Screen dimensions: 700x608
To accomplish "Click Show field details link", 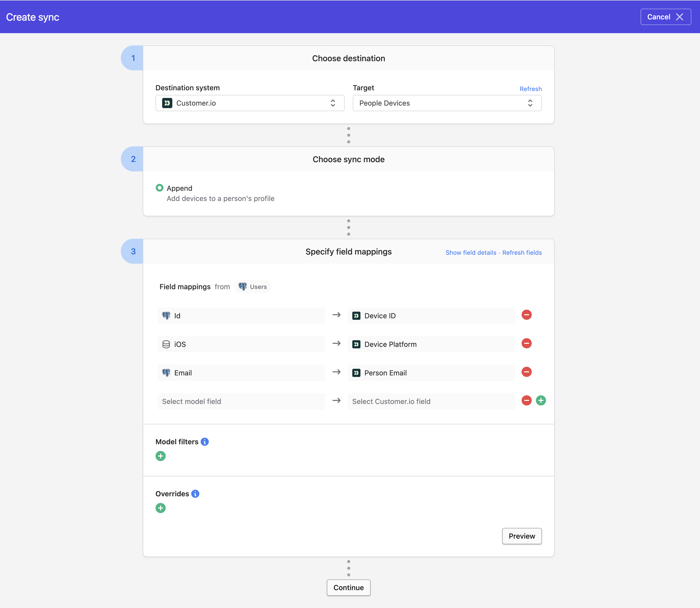I will [470, 252].
